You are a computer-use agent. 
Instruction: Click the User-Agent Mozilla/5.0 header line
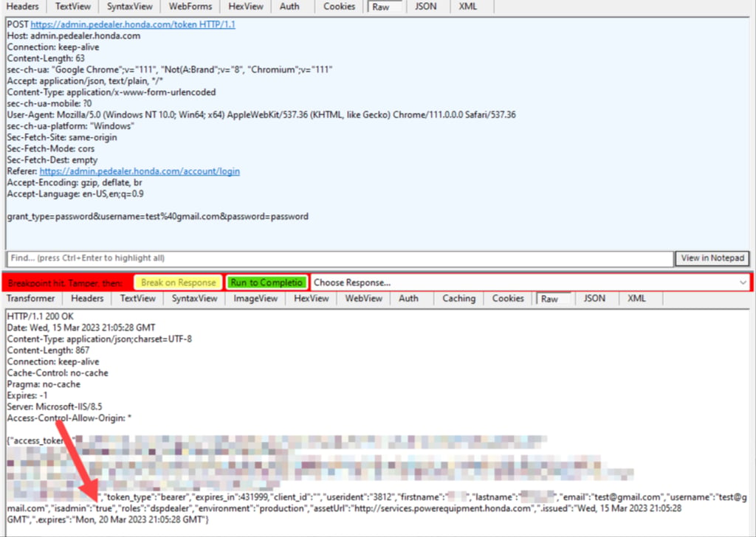point(261,115)
